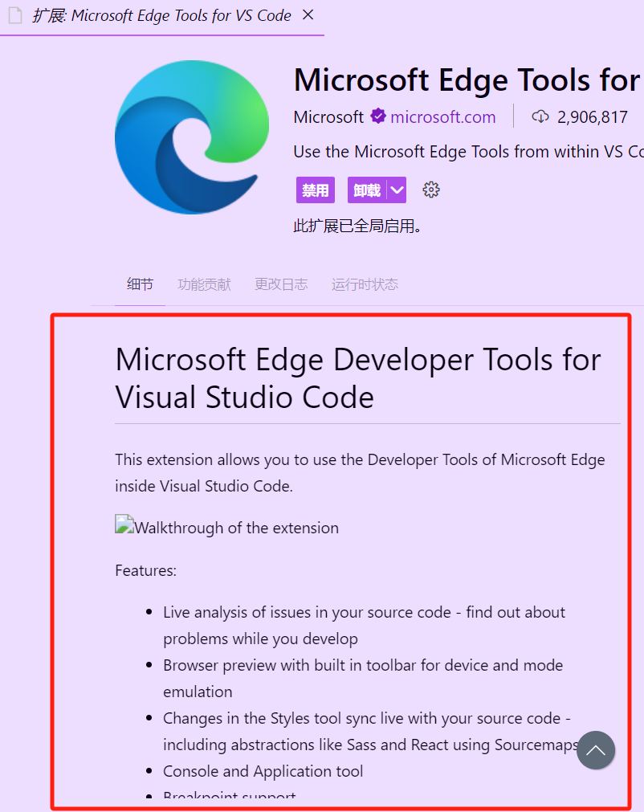Click the 'Microsoft Edge Tools for' extension title
This screenshot has width=644, height=812.
pos(467,80)
